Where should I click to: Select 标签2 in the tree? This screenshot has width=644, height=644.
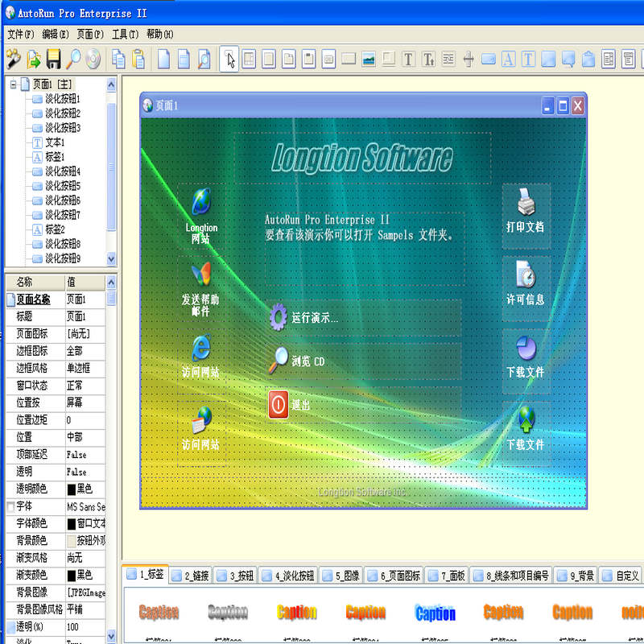point(55,229)
